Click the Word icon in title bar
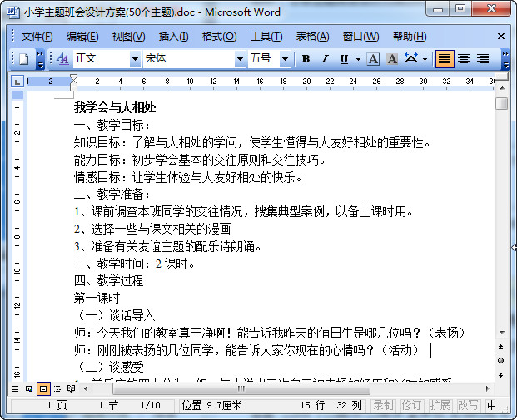The width and height of the screenshot is (517, 420). tap(13, 12)
